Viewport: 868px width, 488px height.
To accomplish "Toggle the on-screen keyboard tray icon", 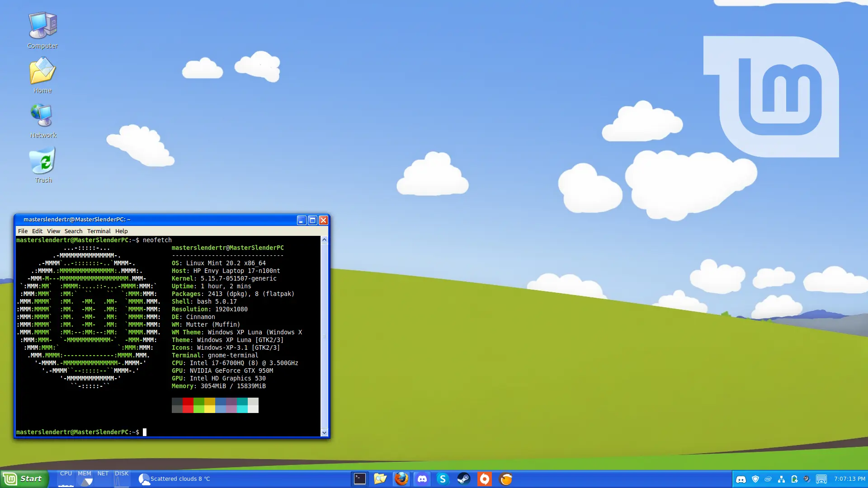I will pos(821,479).
